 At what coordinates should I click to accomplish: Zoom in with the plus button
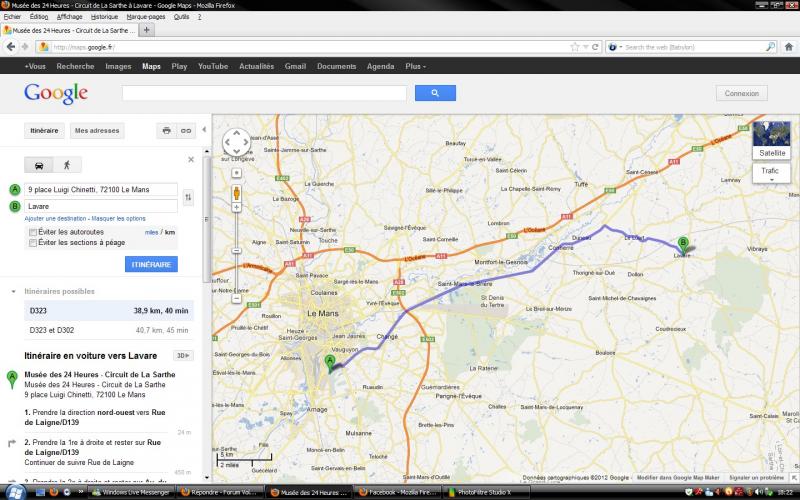[237, 207]
